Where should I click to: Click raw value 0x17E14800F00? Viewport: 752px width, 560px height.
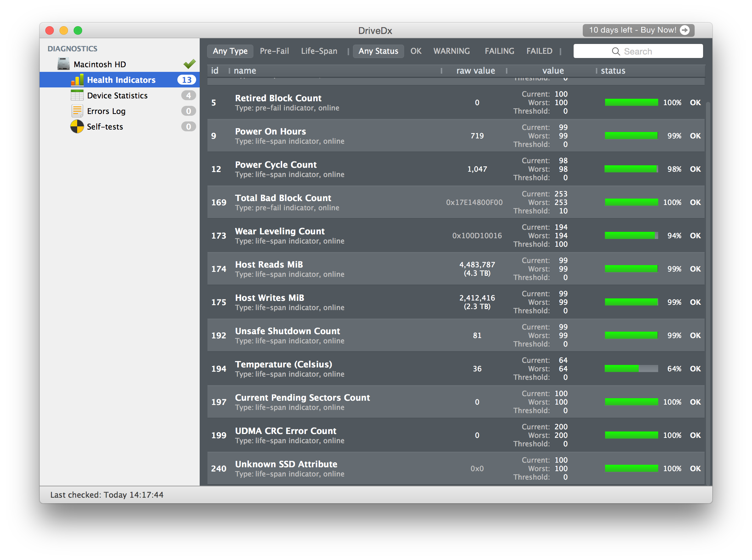click(474, 202)
